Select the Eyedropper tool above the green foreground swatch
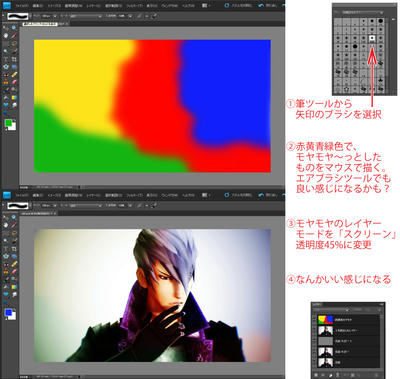 point(14,35)
